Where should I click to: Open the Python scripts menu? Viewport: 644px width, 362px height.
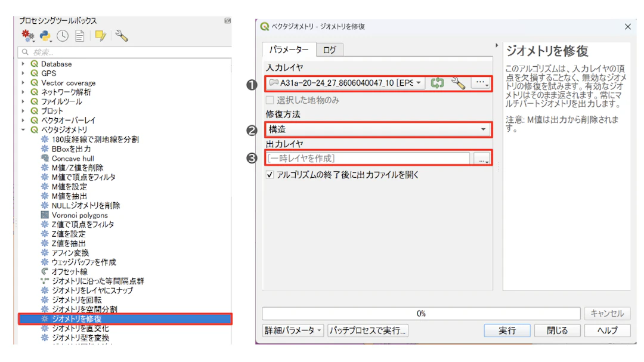click(45, 36)
